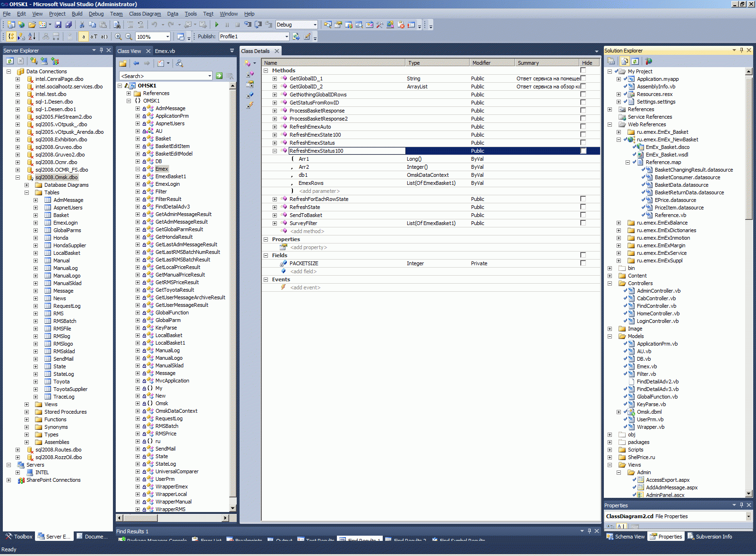Open the 100% zoom level dropdown
Image resolution: width=756 pixels, height=556 pixels.
coord(167,36)
